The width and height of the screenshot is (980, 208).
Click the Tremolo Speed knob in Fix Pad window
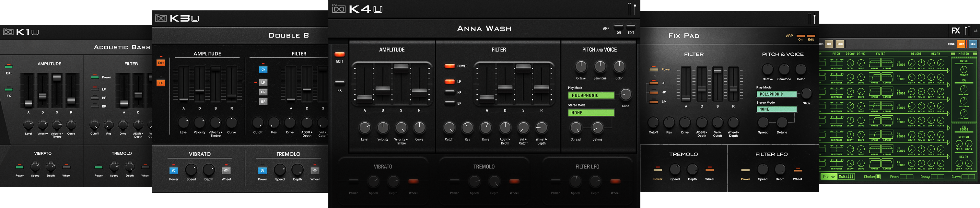(675, 169)
